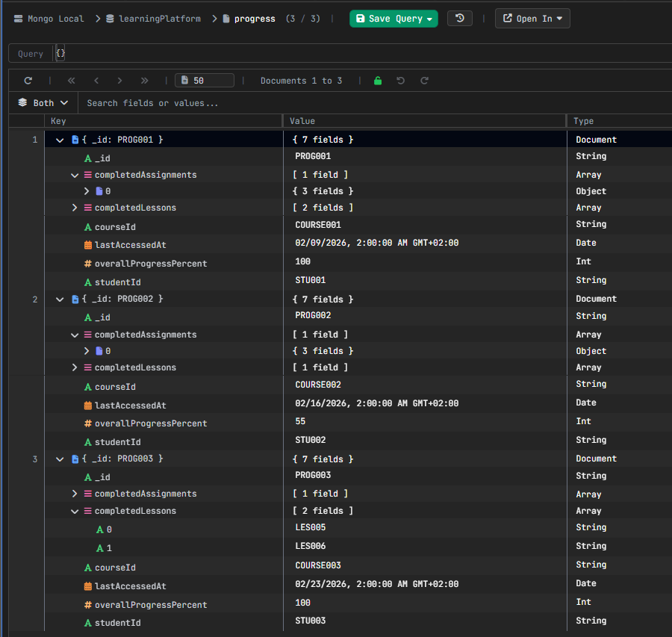The height and width of the screenshot is (637, 672).
Task: Expand completedAssignments in PROG003
Action: point(75,494)
